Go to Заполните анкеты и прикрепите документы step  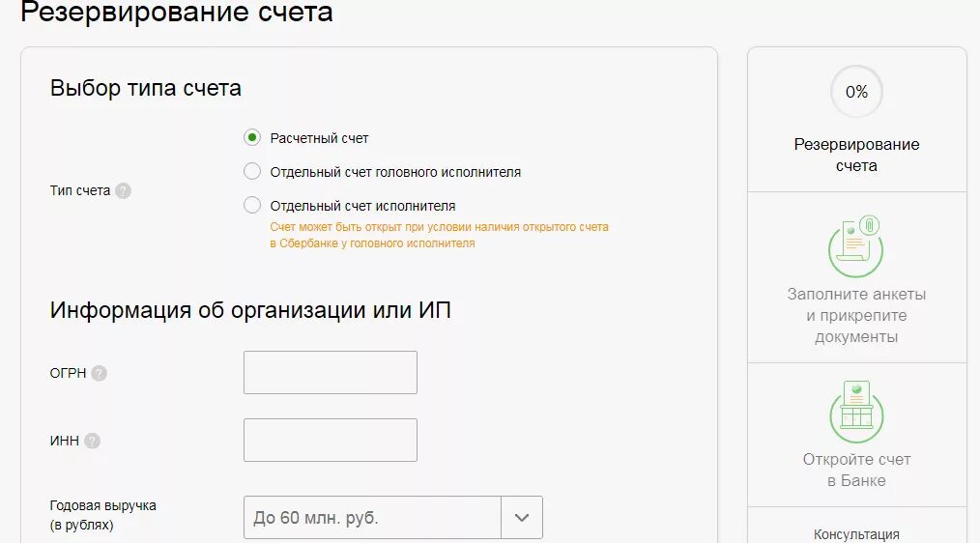tap(856, 316)
